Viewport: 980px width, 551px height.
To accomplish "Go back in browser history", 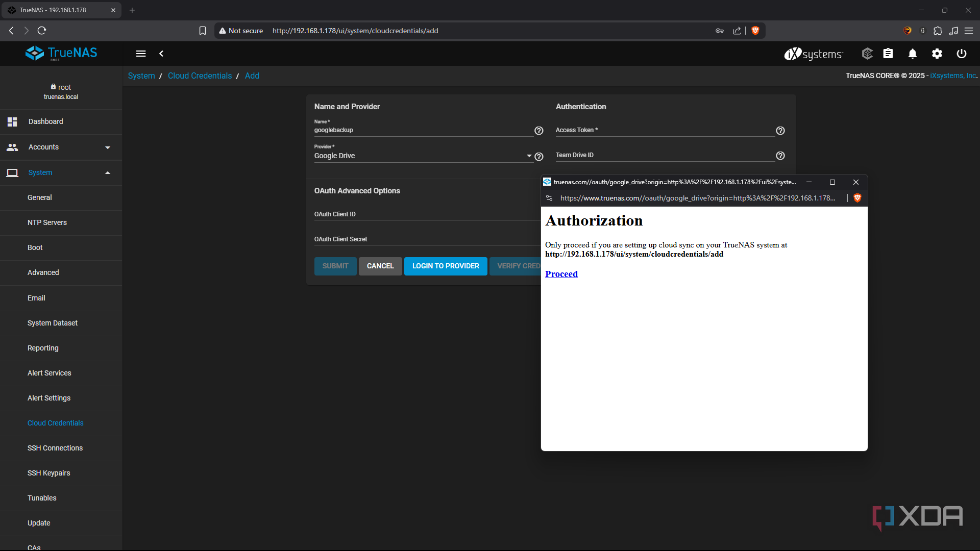I will (x=11, y=31).
